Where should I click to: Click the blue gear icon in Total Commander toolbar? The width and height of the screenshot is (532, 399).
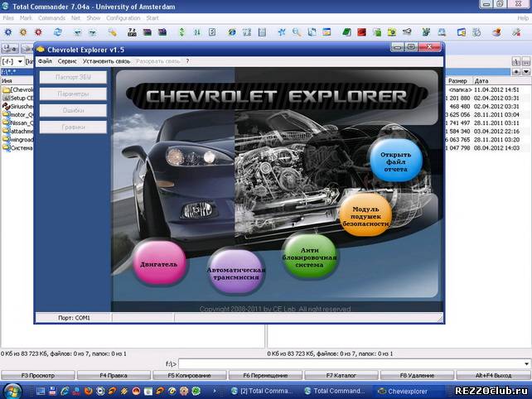pyautogui.click(x=7, y=32)
